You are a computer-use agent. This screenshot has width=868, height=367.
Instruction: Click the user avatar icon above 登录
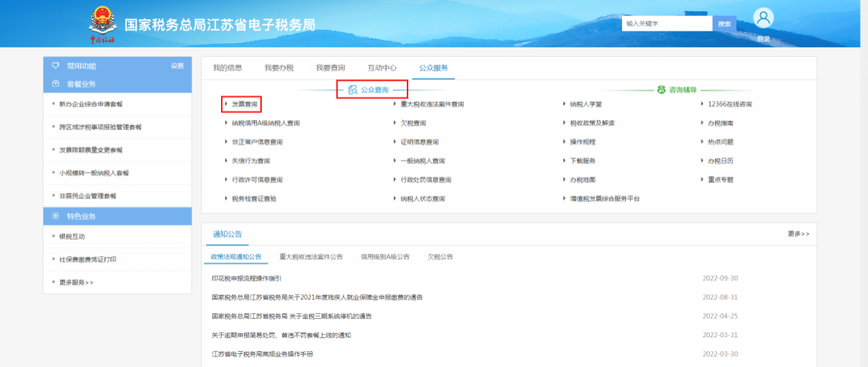pos(764,18)
